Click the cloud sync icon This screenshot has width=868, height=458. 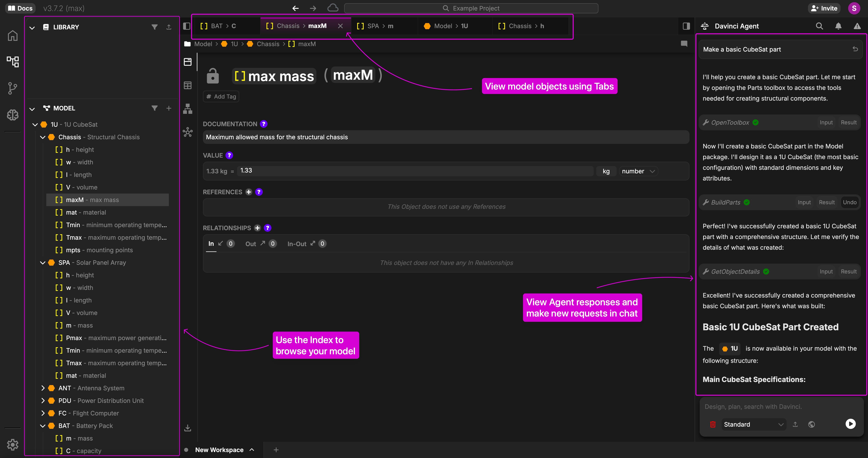[333, 8]
